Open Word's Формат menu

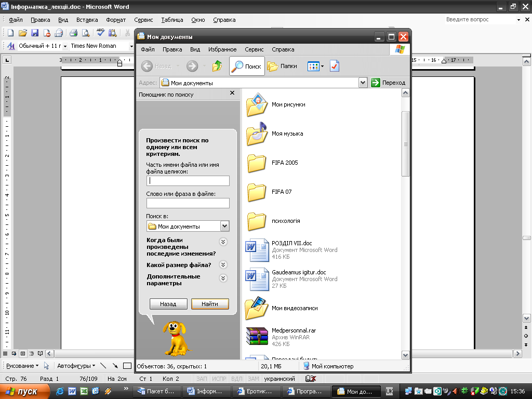point(116,20)
